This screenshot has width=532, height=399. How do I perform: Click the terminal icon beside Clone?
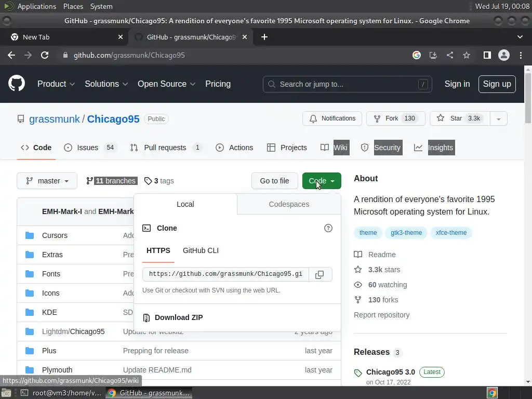pyautogui.click(x=147, y=228)
